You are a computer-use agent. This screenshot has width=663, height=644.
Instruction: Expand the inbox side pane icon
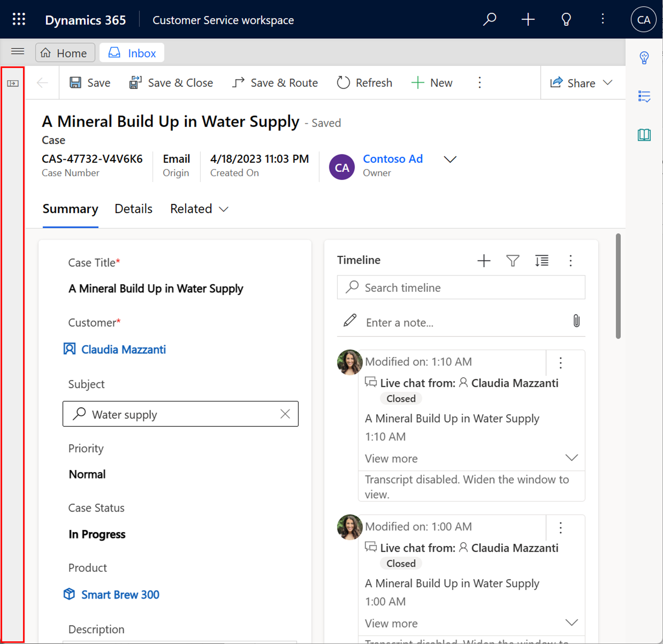pyautogui.click(x=13, y=83)
